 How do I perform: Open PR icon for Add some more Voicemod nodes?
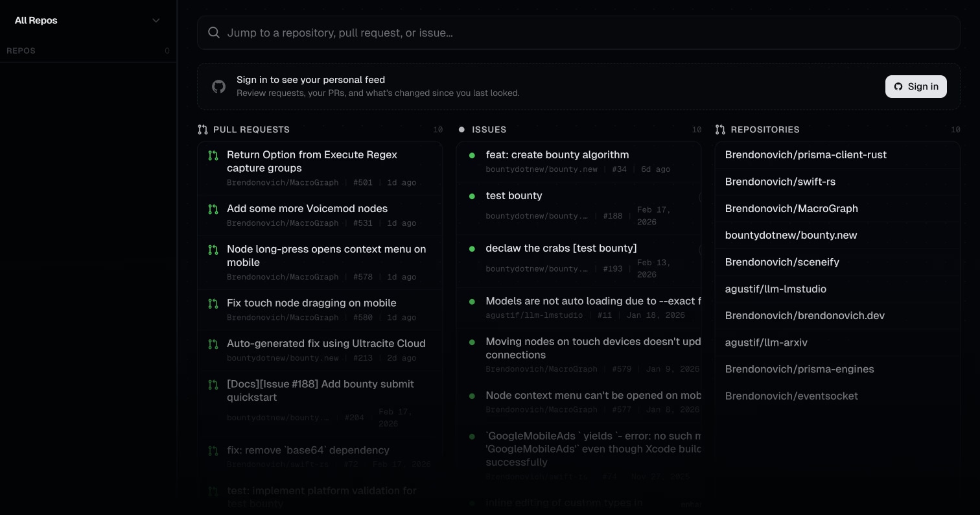point(213,210)
